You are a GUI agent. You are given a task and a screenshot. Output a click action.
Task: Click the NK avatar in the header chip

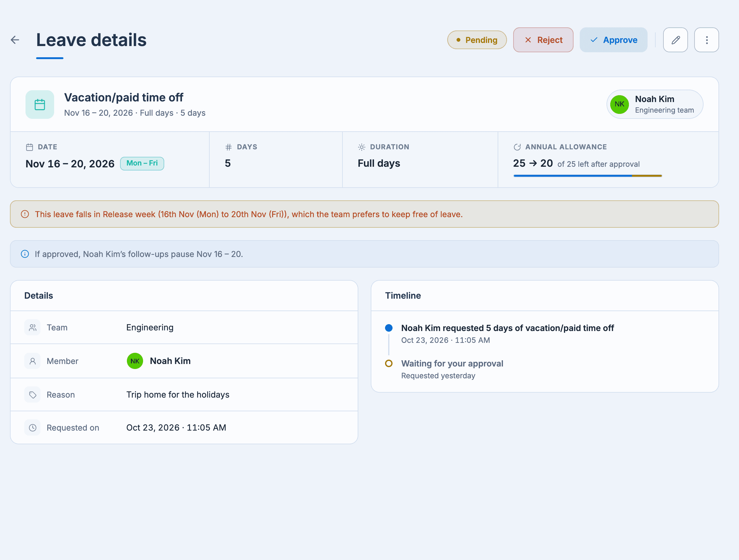(x=619, y=104)
